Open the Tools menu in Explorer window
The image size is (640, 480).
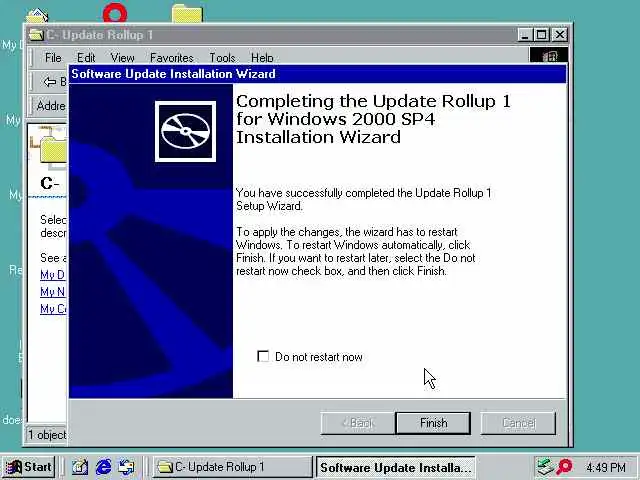click(x=222, y=58)
